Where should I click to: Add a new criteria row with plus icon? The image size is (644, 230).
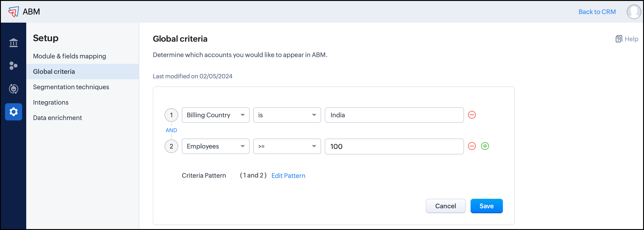(485, 146)
